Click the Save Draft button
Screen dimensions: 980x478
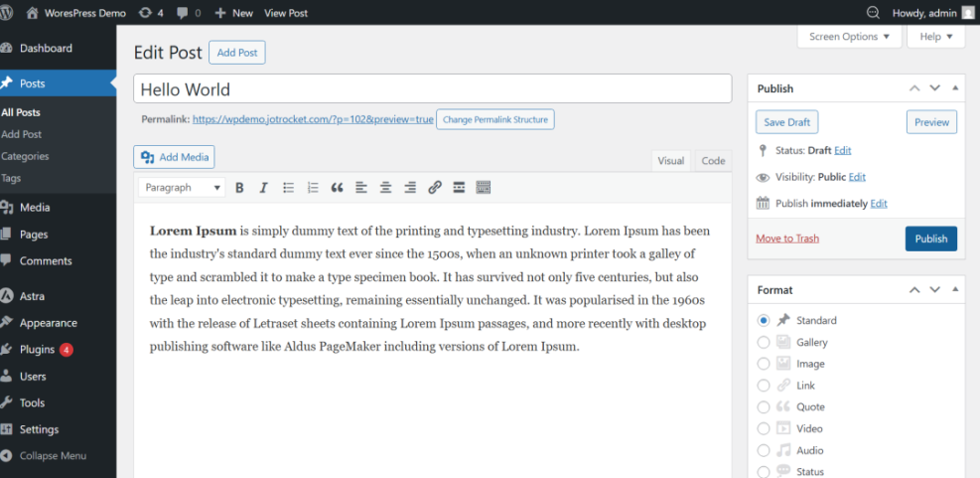(786, 122)
